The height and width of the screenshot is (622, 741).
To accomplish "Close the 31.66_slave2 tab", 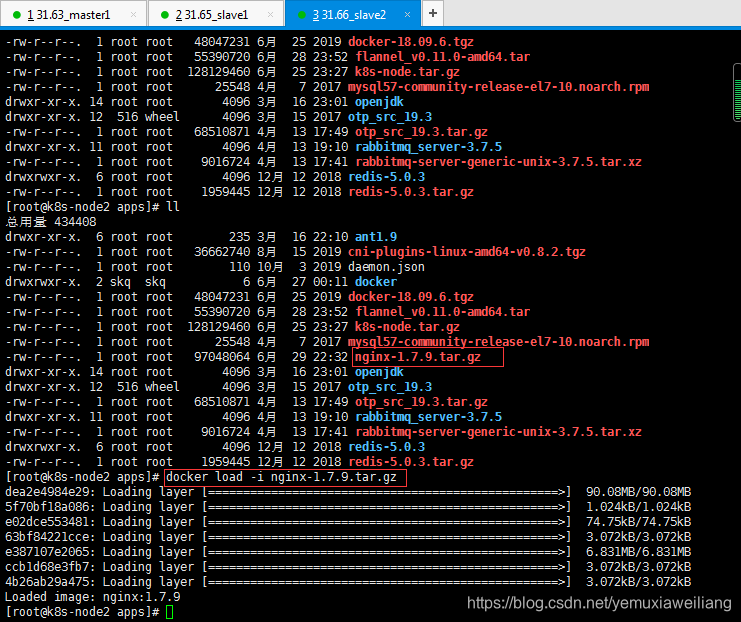I will [x=407, y=15].
